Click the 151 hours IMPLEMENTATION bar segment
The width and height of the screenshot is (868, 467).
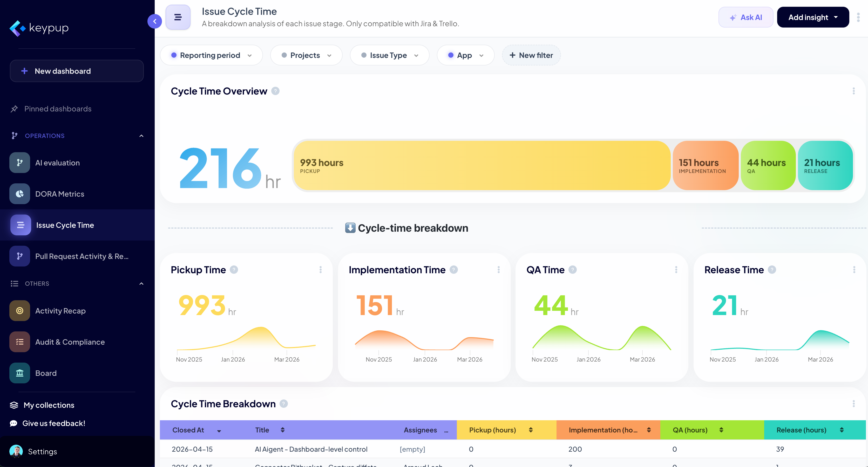(x=706, y=165)
